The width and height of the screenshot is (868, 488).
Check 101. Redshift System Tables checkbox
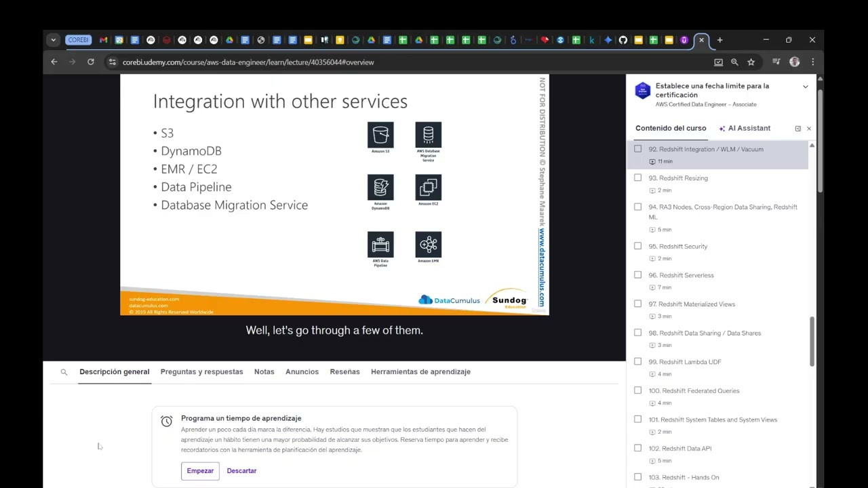pyautogui.click(x=637, y=419)
